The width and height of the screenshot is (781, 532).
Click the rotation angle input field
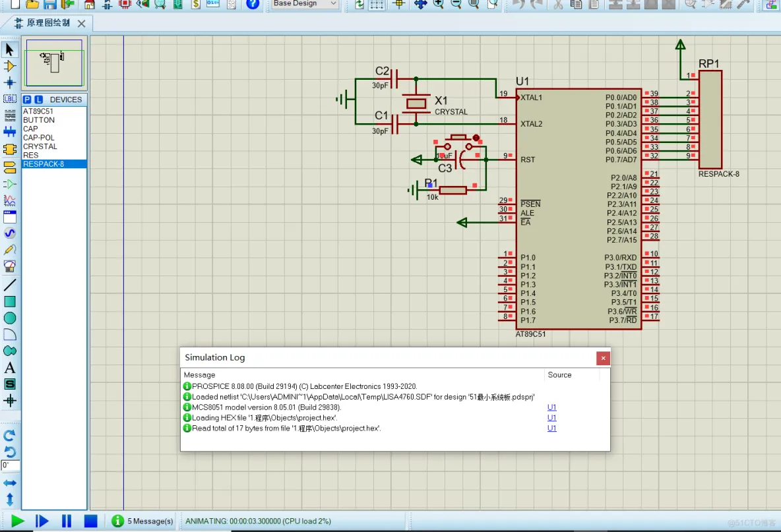tap(11, 465)
